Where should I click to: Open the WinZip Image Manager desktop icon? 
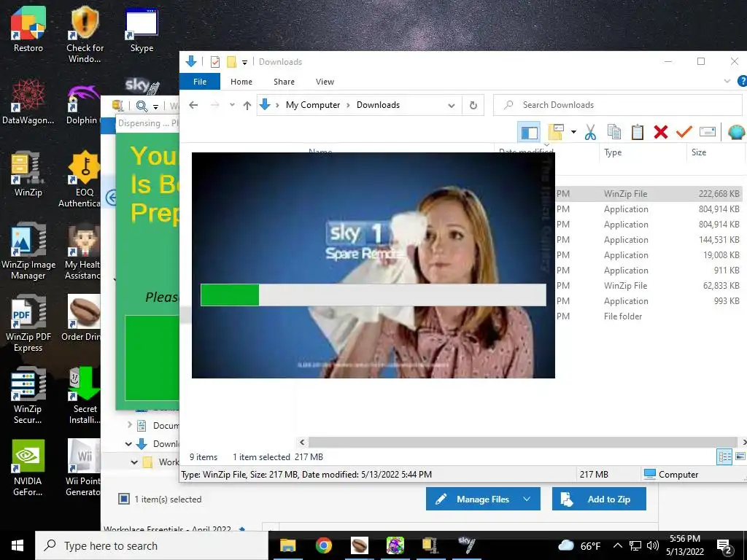(28, 251)
